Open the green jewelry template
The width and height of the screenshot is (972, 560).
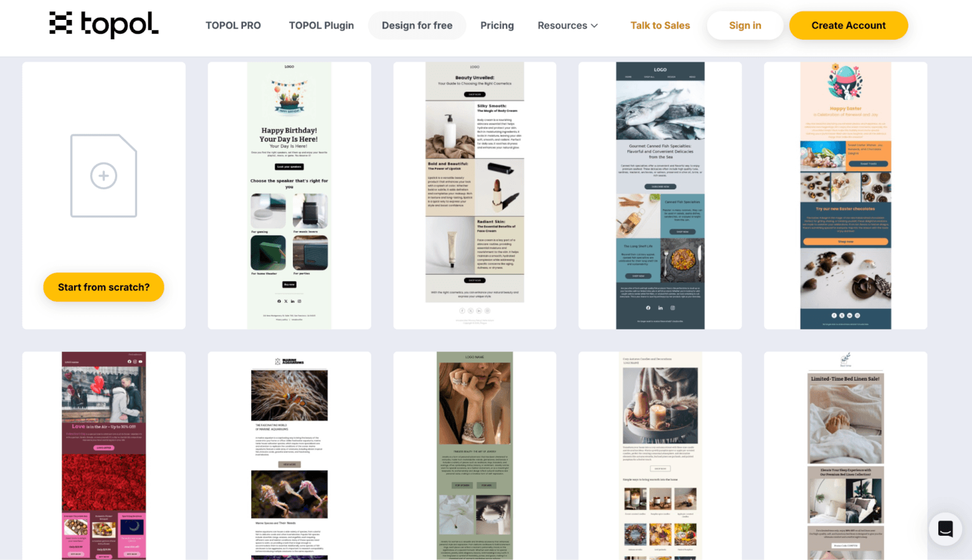click(475, 455)
